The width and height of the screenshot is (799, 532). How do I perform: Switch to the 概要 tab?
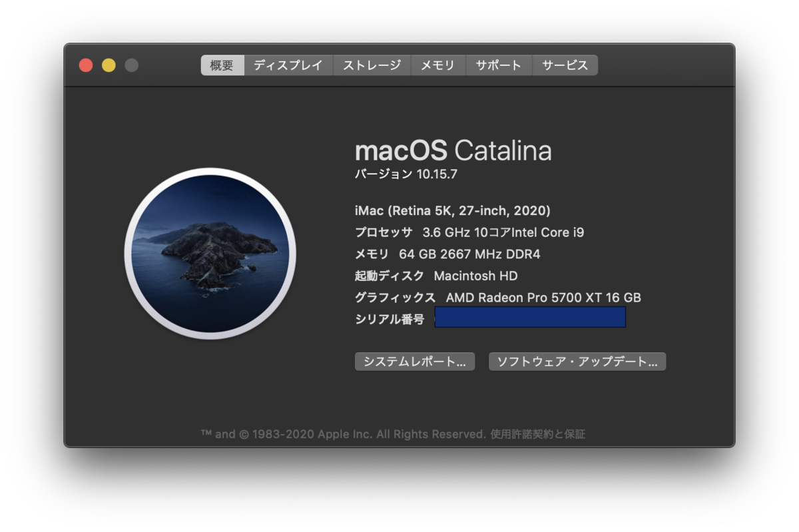(x=222, y=65)
